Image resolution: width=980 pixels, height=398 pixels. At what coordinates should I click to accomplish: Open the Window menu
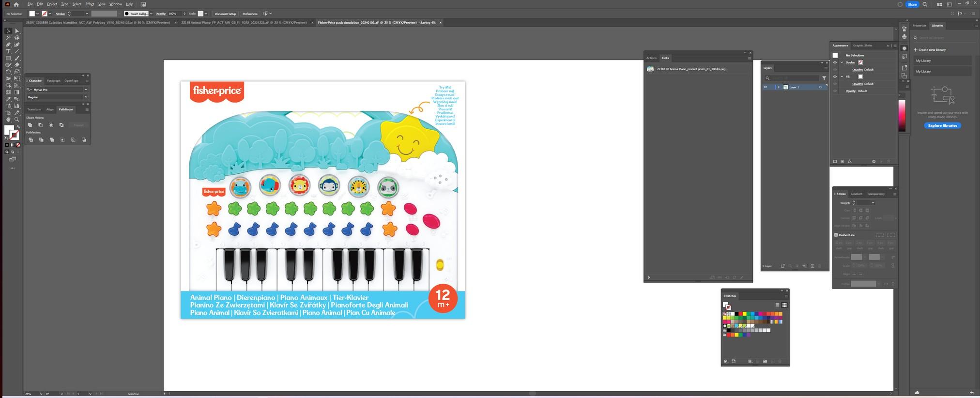tap(115, 4)
